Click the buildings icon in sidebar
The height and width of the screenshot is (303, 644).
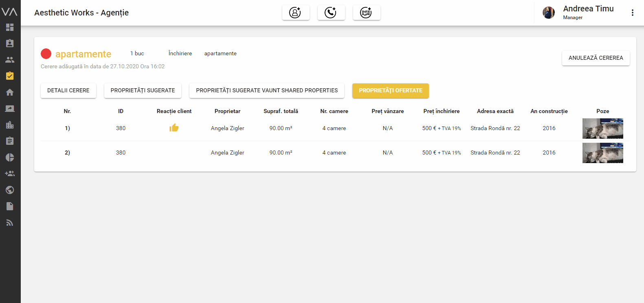pos(10,125)
